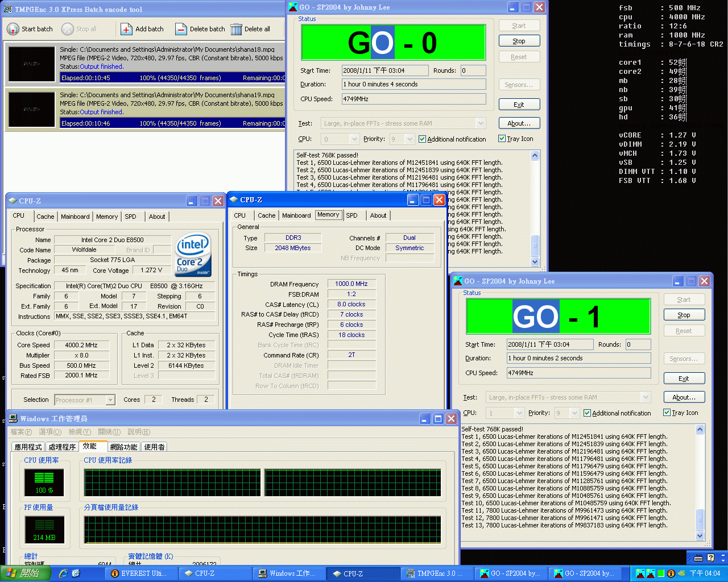Open Test dropdown in GO-1 SP2004 window
Viewport: 728px width, 582px height.
tap(646, 397)
